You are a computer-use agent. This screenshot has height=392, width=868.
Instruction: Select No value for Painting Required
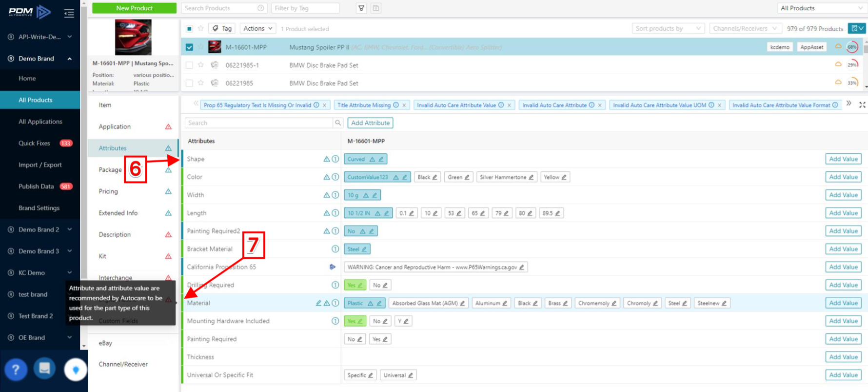tap(355, 339)
